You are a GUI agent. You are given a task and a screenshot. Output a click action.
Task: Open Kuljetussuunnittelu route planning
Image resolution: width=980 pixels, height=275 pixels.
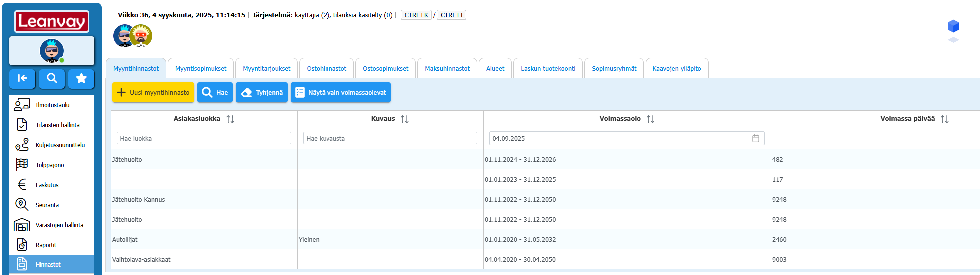tap(52, 145)
